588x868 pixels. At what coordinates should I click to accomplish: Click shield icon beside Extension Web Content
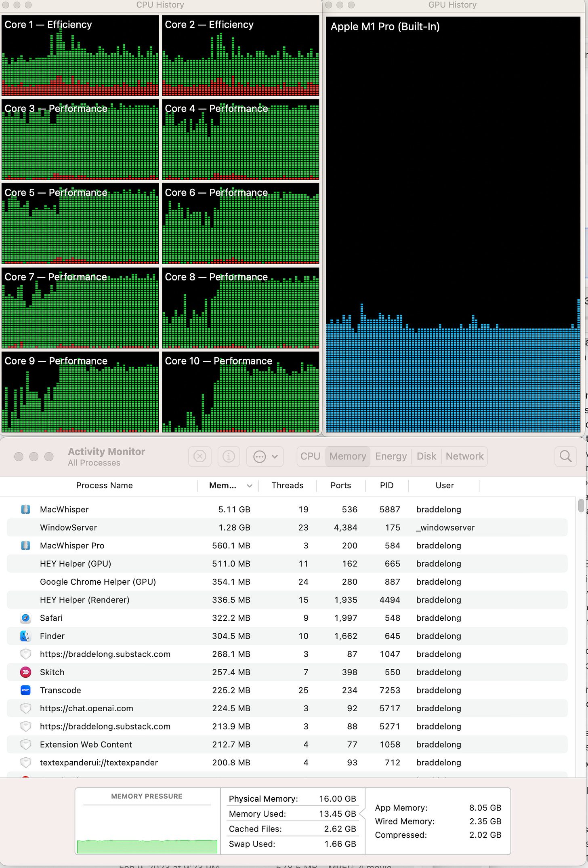click(25, 744)
